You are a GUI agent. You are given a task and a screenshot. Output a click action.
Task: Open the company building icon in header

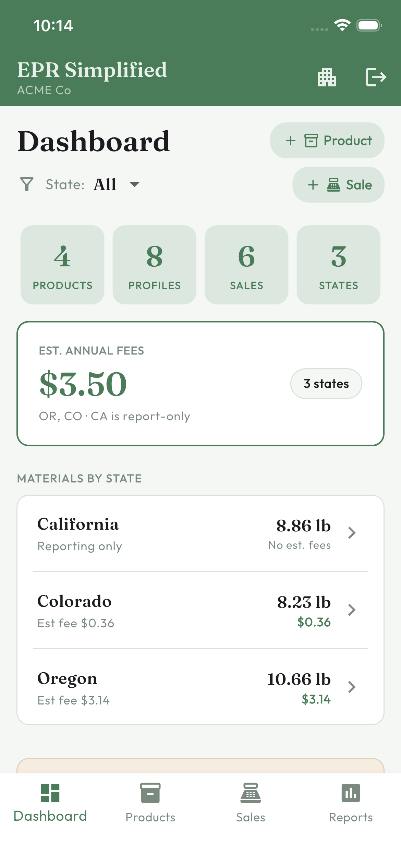(x=327, y=77)
